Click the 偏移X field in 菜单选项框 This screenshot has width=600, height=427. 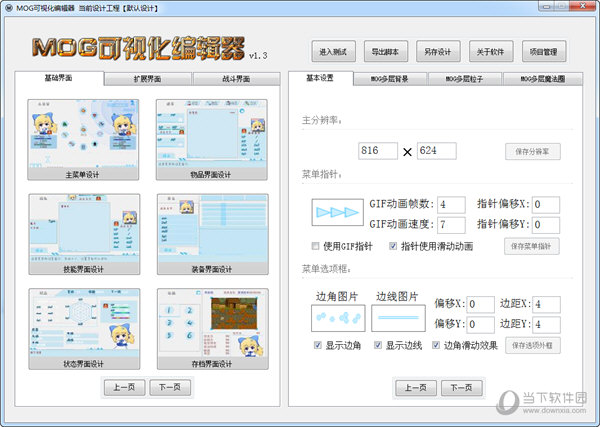[x=481, y=305]
